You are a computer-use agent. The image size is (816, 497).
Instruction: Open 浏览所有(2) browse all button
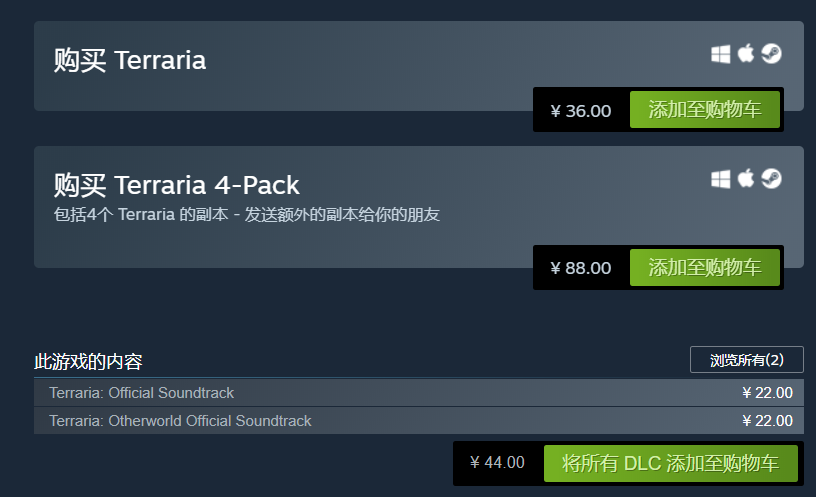click(x=747, y=360)
